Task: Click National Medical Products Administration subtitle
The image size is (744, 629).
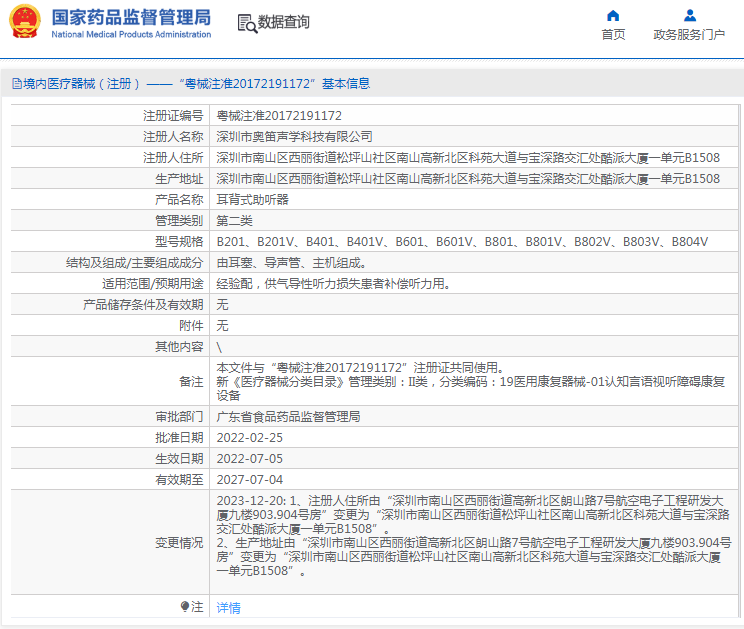Action: tap(131, 34)
